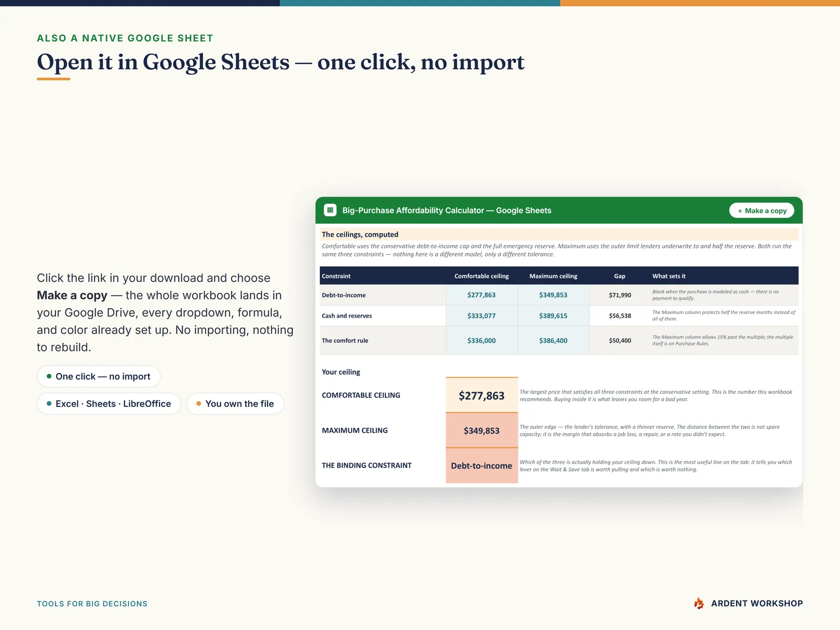
Task: Select the $349,853 cell in Debt-to-income row
Action: (x=553, y=295)
